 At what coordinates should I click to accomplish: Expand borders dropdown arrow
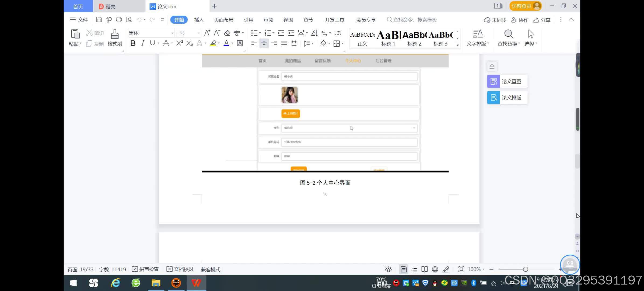(342, 43)
